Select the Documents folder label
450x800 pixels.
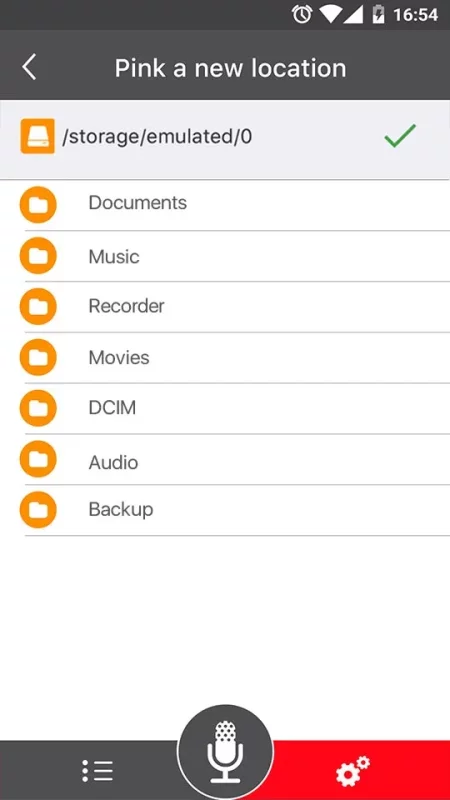click(x=138, y=203)
